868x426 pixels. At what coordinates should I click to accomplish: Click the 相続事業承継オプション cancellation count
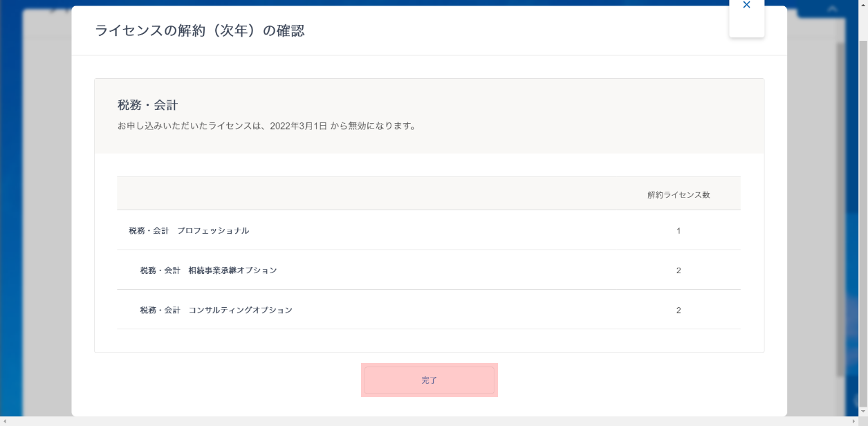(x=678, y=270)
